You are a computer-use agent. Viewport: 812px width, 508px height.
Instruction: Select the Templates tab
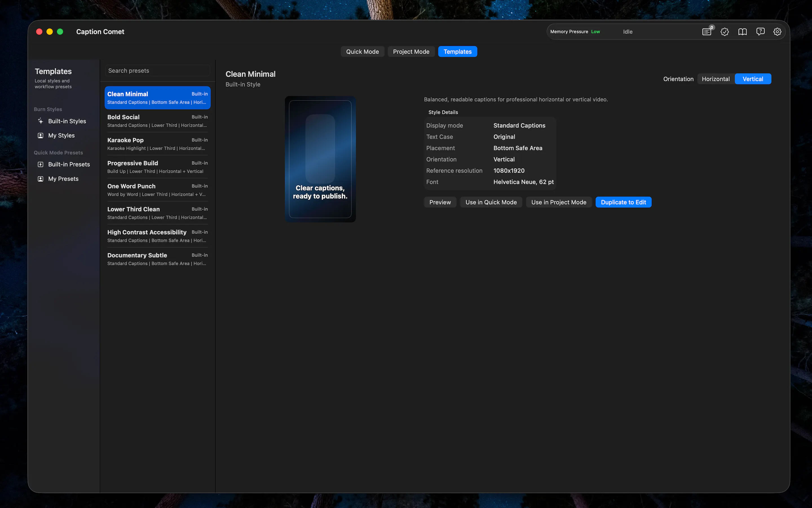click(457, 52)
